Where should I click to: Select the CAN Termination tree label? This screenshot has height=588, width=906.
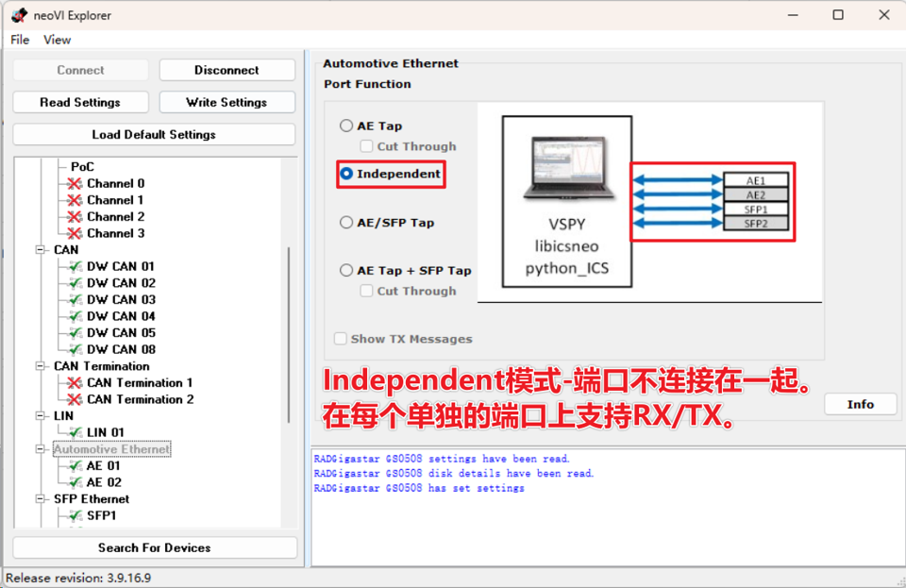[102, 366]
